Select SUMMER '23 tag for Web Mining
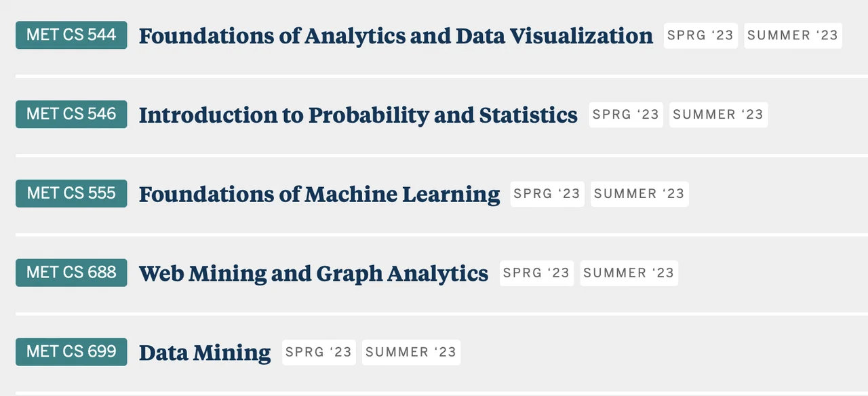 [x=629, y=273]
